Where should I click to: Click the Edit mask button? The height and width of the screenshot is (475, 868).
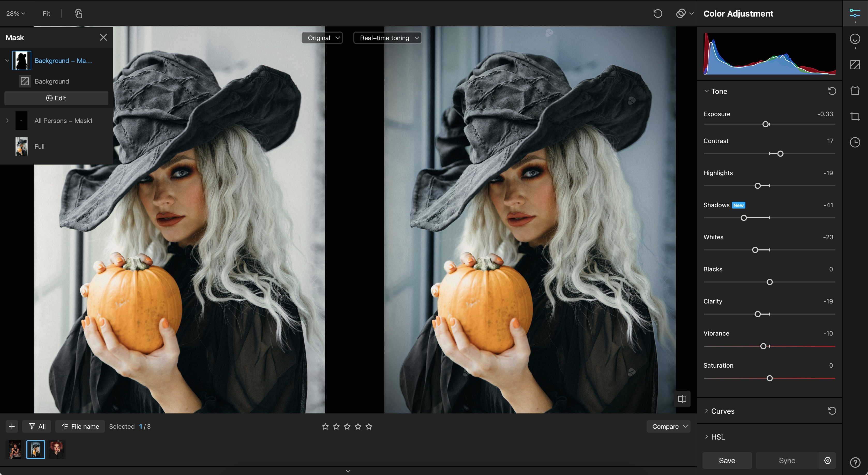tap(56, 98)
